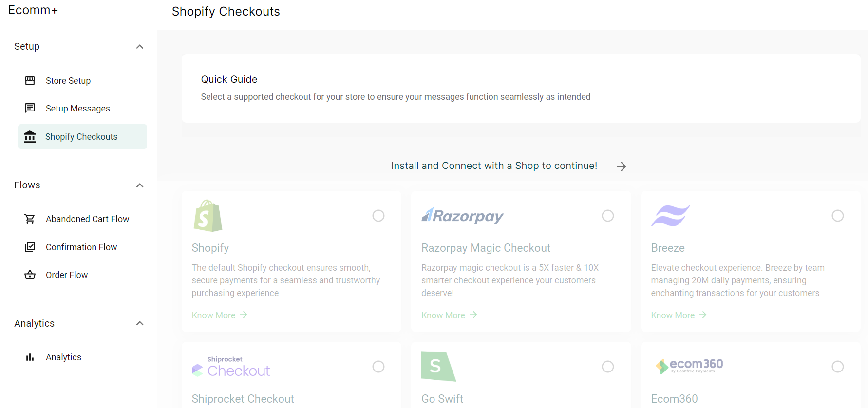Click the Breeze card description text
The image size is (868, 408).
tap(738, 280)
